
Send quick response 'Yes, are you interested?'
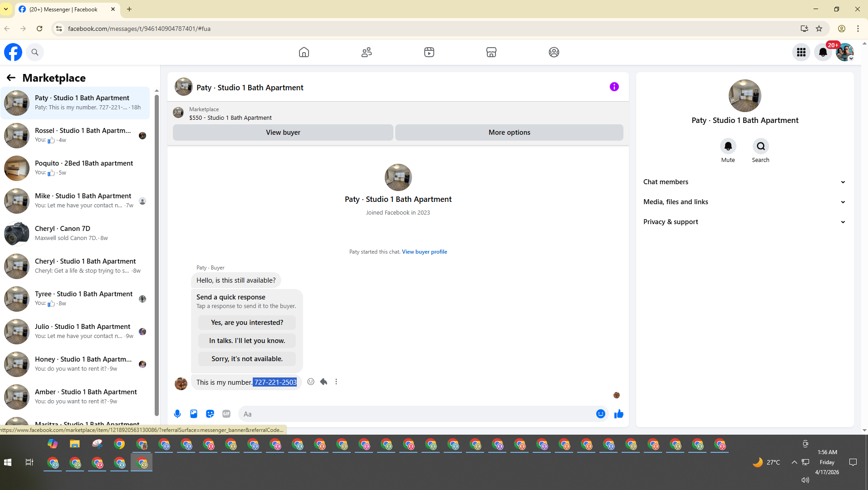pyautogui.click(x=247, y=323)
